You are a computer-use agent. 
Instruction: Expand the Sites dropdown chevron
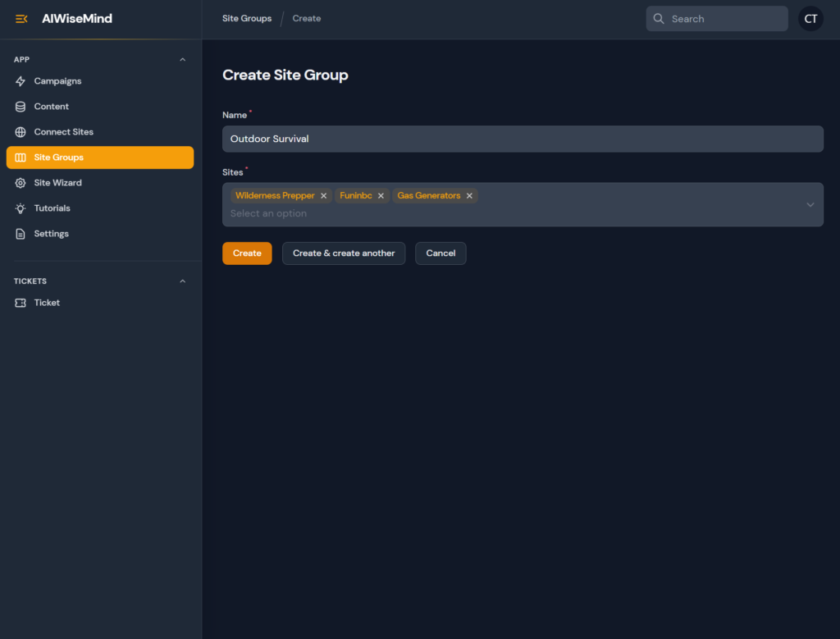[810, 204]
